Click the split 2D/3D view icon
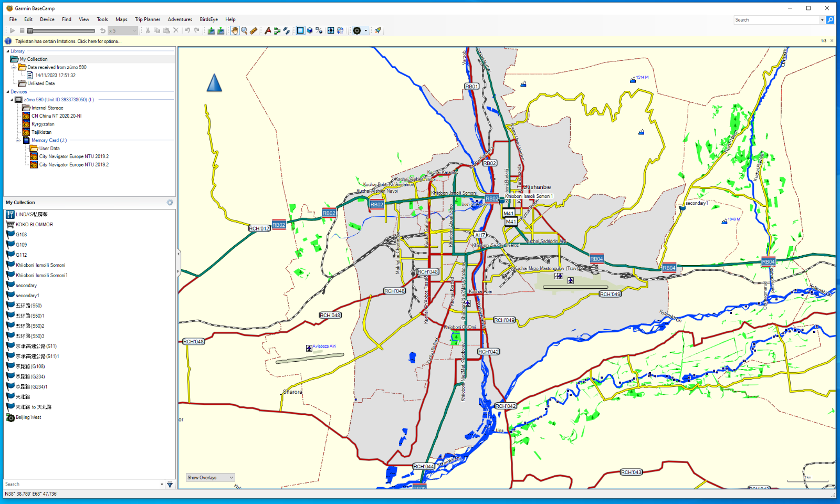The image size is (840, 504). 319,30
